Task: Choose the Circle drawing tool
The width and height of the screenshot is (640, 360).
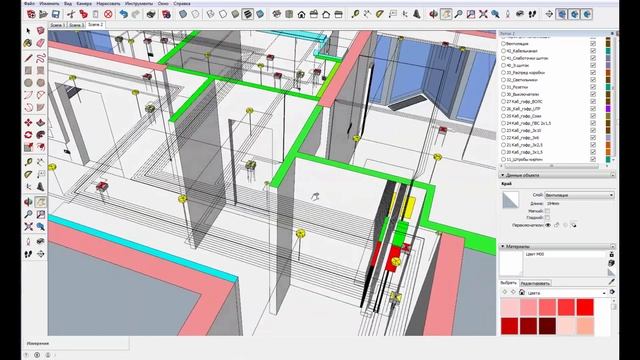Action: coord(28,82)
